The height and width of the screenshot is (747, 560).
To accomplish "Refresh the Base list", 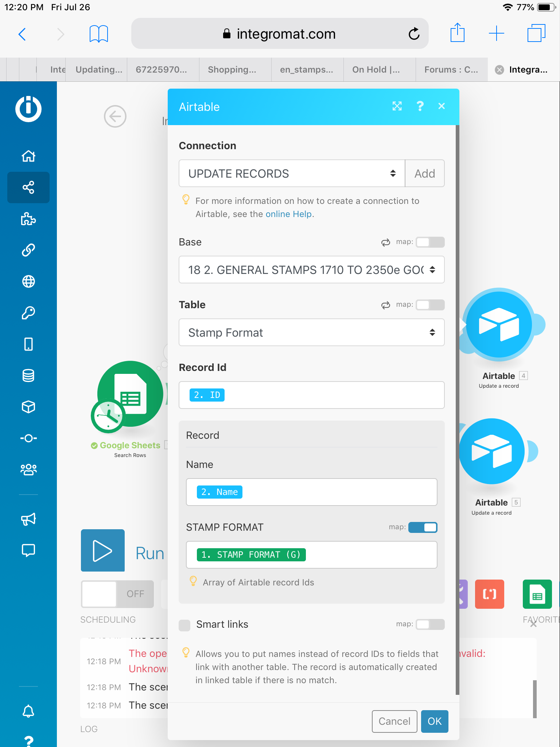I will [386, 243].
